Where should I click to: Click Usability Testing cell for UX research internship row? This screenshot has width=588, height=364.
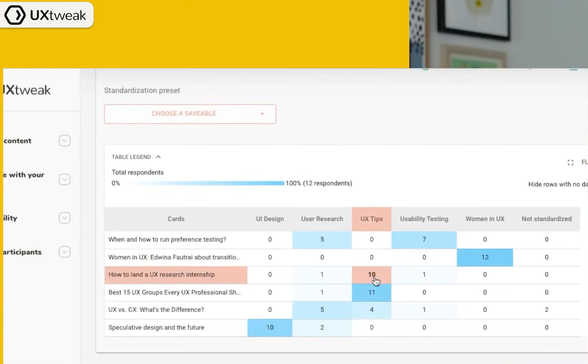pos(424,275)
